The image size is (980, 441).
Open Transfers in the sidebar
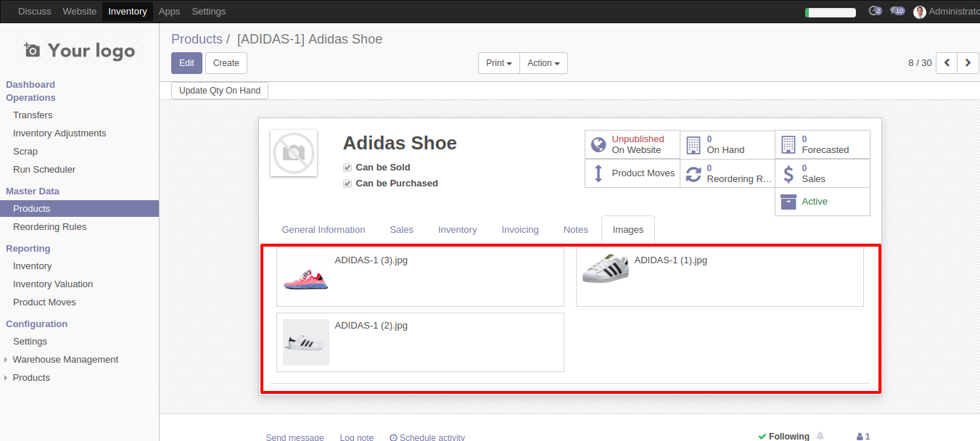click(33, 115)
